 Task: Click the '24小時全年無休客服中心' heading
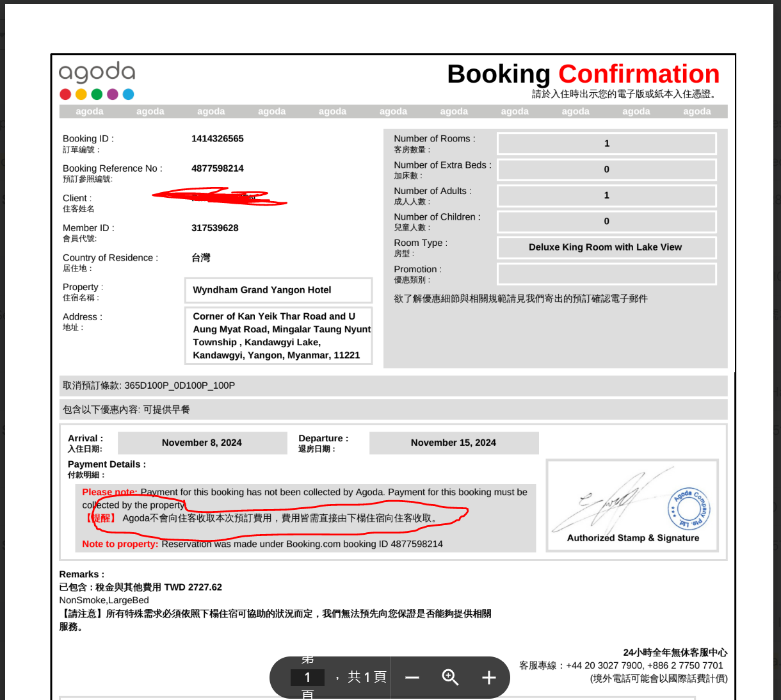(x=675, y=653)
